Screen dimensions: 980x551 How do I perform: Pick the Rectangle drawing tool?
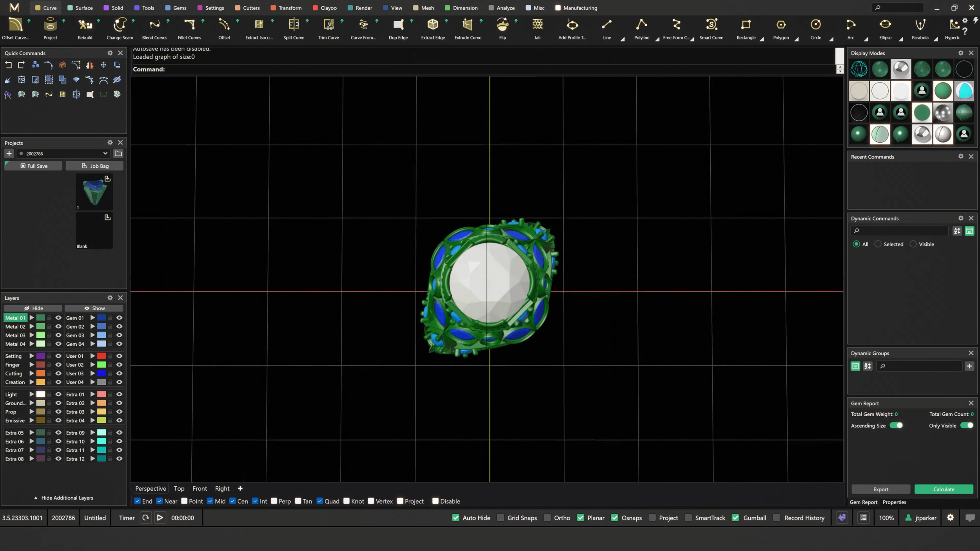tap(746, 28)
